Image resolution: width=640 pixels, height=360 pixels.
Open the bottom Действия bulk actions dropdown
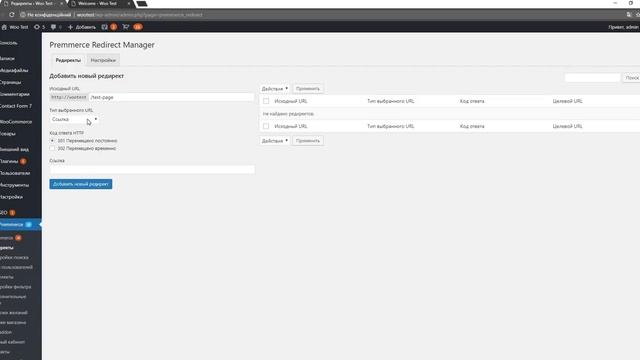pyautogui.click(x=275, y=141)
